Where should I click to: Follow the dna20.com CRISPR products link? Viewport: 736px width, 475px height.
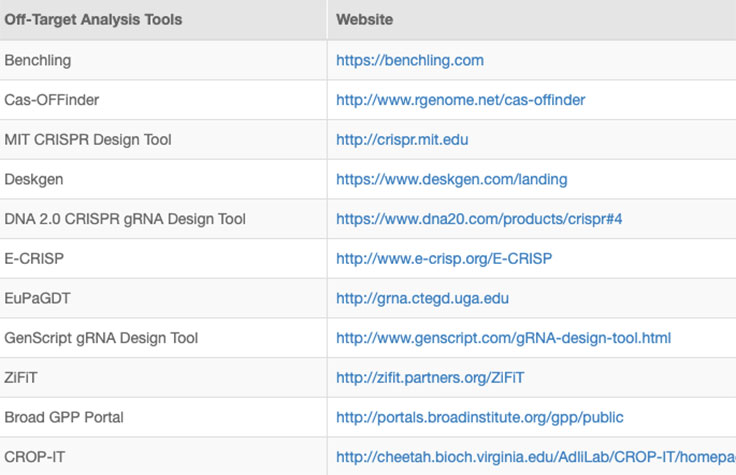click(479, 219)
